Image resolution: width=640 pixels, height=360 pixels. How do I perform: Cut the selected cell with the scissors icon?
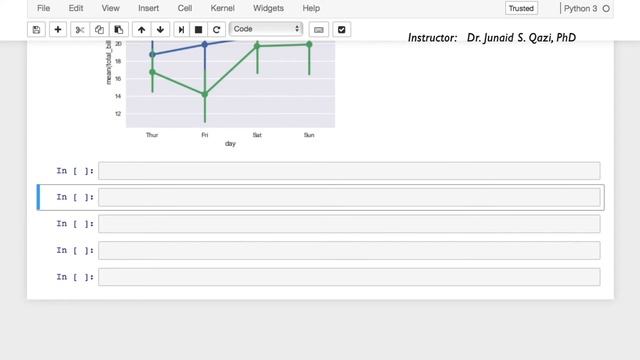coord(80,29)
